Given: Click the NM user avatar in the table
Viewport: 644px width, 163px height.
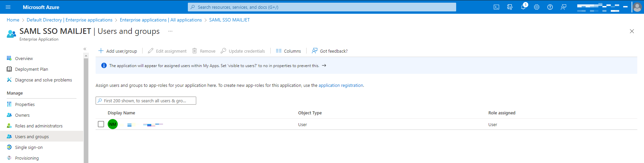Looking at the screenshot, I should pyautogui.click(x=113, y=124).
